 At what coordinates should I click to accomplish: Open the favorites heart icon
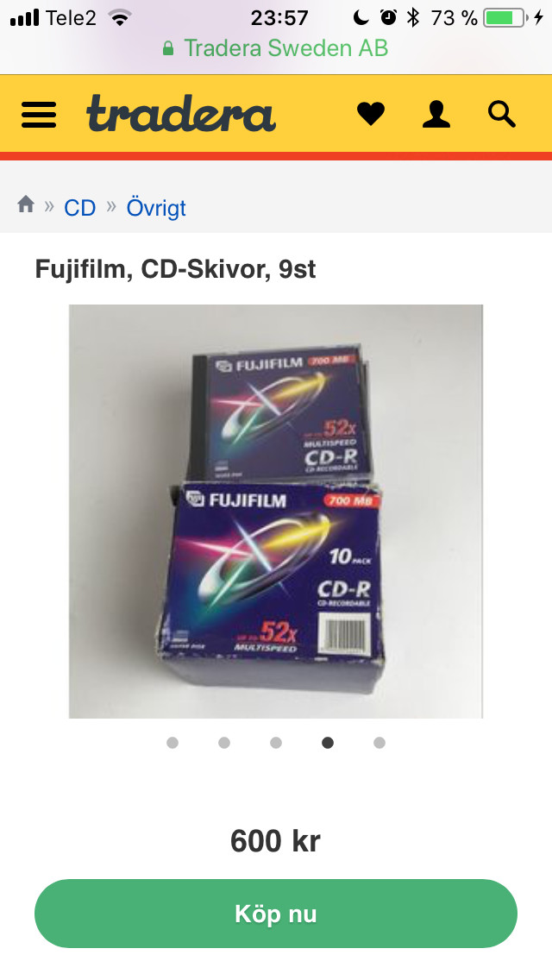point(371,115)
